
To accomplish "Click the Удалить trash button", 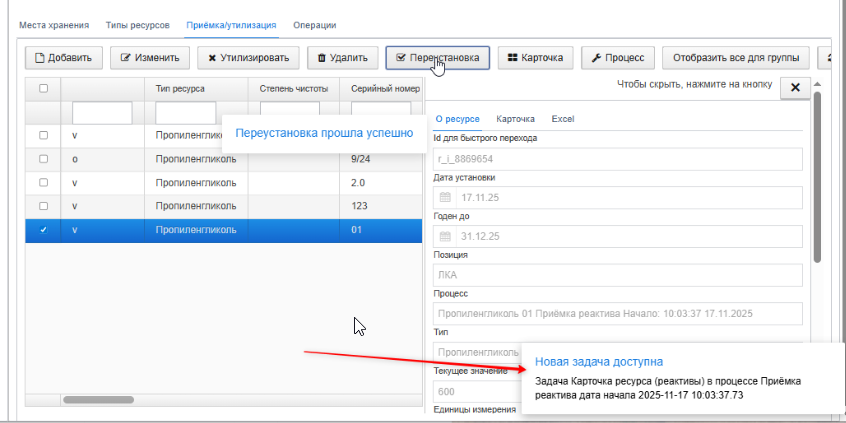I will (343, 58).
